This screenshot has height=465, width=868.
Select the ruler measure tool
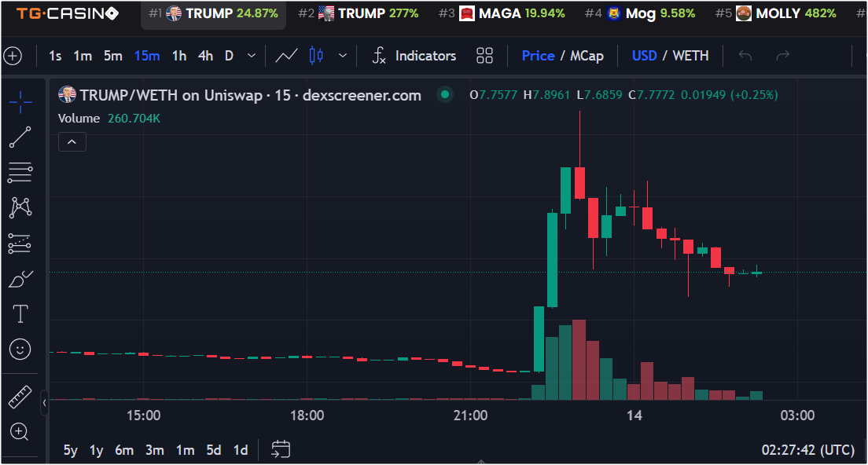pyautogui.click(x=20, y=397)
